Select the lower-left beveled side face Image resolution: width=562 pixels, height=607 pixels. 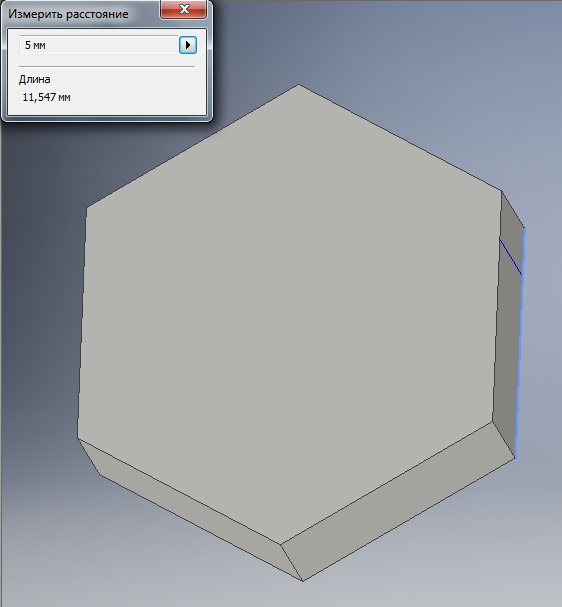point(190,509)
